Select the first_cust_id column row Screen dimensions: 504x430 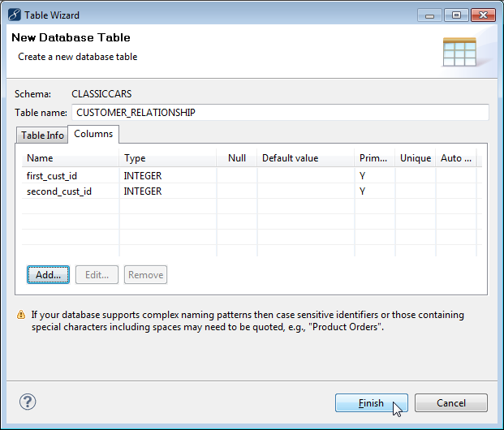coord(52,175)
